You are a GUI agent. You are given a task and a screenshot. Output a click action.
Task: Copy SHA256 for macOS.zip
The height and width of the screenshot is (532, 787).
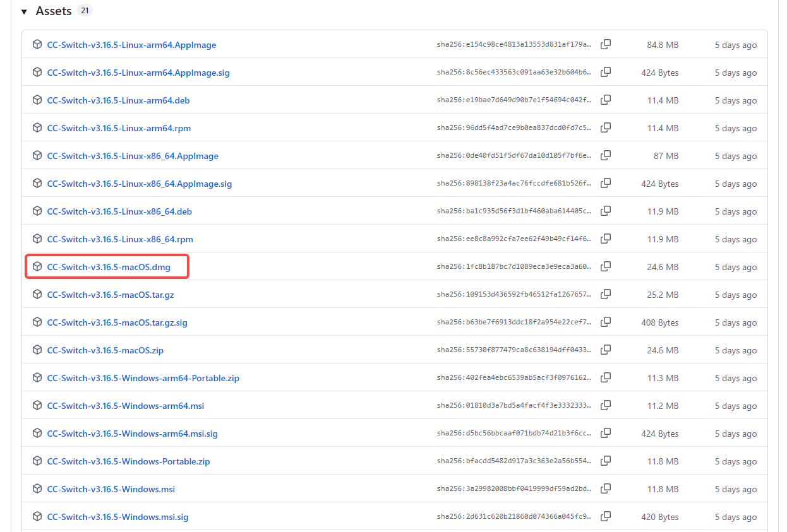(606, 350)
